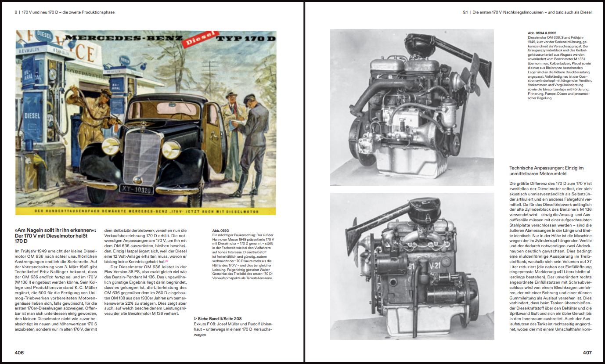Click the yellow slogan banner below the car
Image resolution: width=605 pixels, height=364 pixels.
pos(146,212)
